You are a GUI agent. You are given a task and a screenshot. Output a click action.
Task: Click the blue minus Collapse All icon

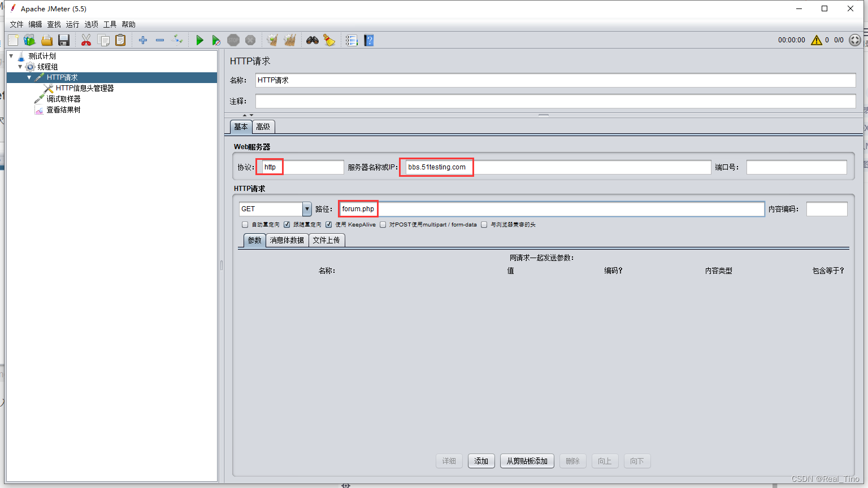click(x=160, y=40)
